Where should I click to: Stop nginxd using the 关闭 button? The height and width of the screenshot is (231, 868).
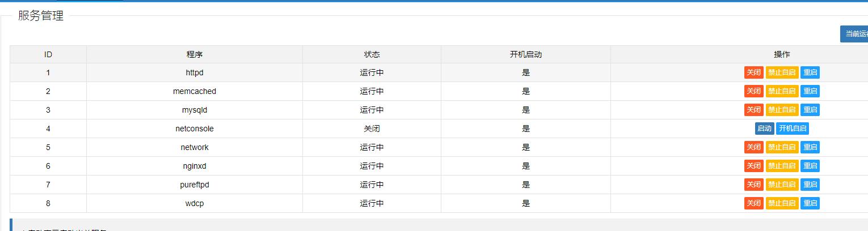pyautogui.click(x=753, y=166)
